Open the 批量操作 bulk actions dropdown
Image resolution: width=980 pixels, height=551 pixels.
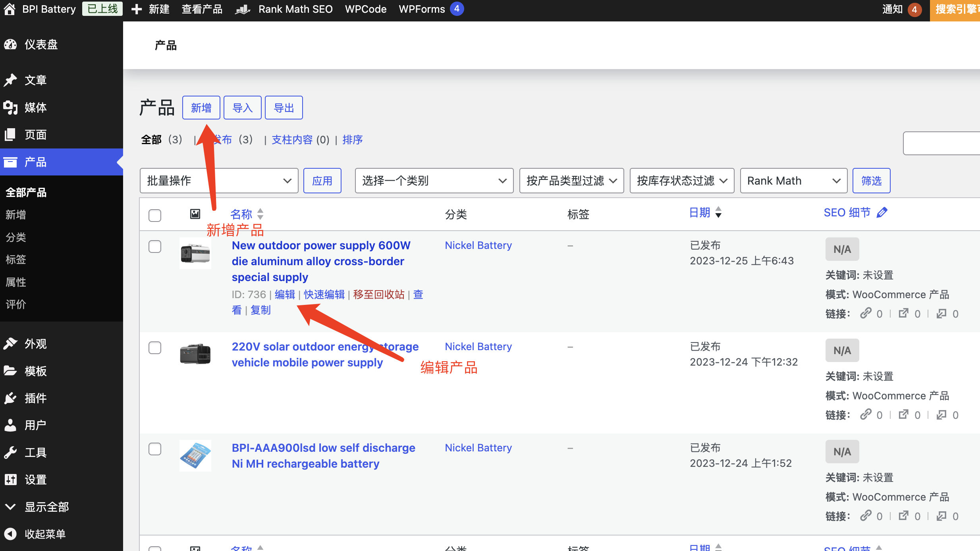[x=219, y=181]
